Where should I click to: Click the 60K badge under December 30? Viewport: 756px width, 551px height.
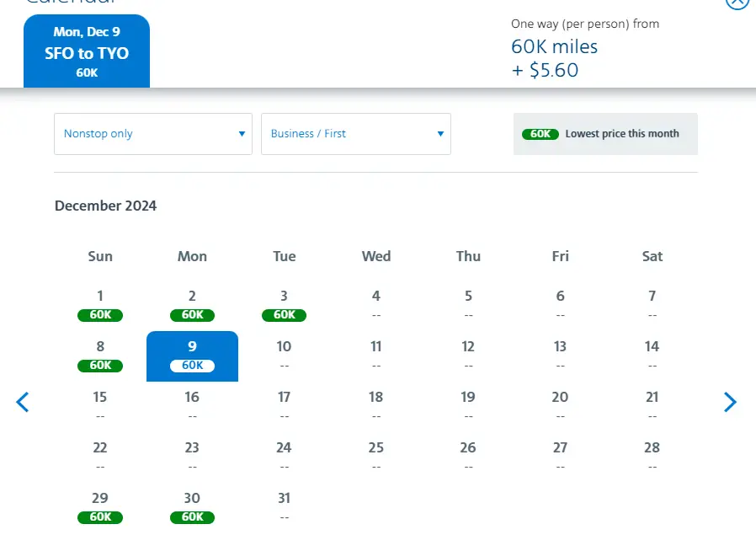pyautogui.click(x=192, y=517)
